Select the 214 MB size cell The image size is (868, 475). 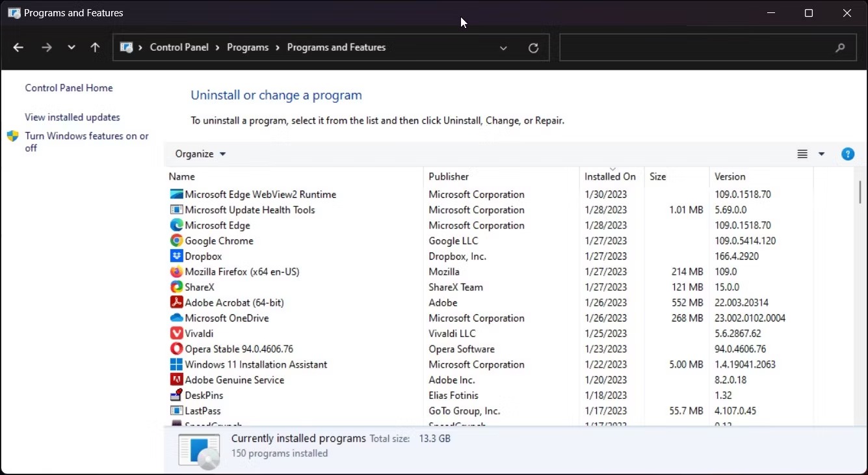tap(687, 271)
